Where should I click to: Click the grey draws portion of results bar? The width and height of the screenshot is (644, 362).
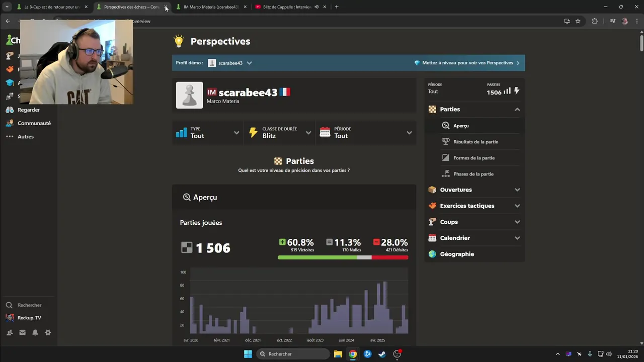click(364, 257)
